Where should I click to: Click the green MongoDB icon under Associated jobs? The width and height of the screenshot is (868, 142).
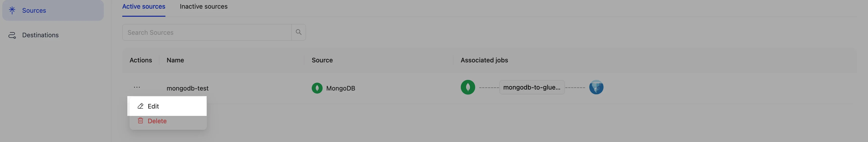pyautogui.click(x=468, y=87)
